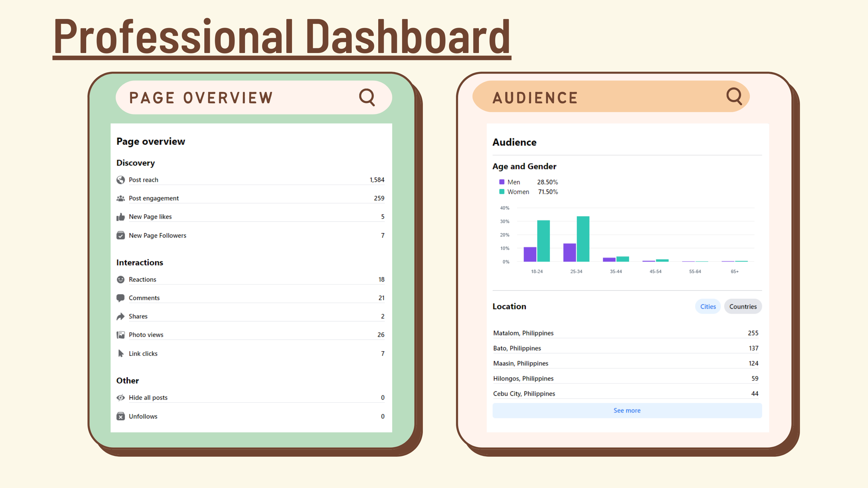Screen dimensions: 868x488
Task: Click the thumbs-up icon for New Page likes
Action: pyautogui.click(x=121, y=217)
